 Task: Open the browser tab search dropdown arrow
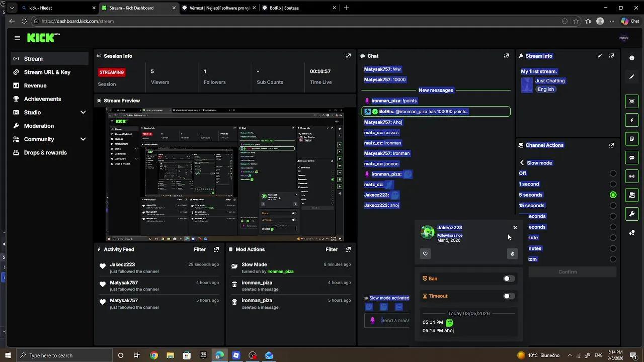click(x=12, y=8)
